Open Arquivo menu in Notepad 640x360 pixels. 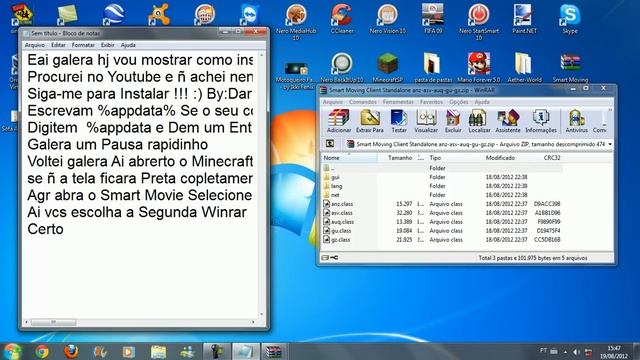[x=35, y=45]
